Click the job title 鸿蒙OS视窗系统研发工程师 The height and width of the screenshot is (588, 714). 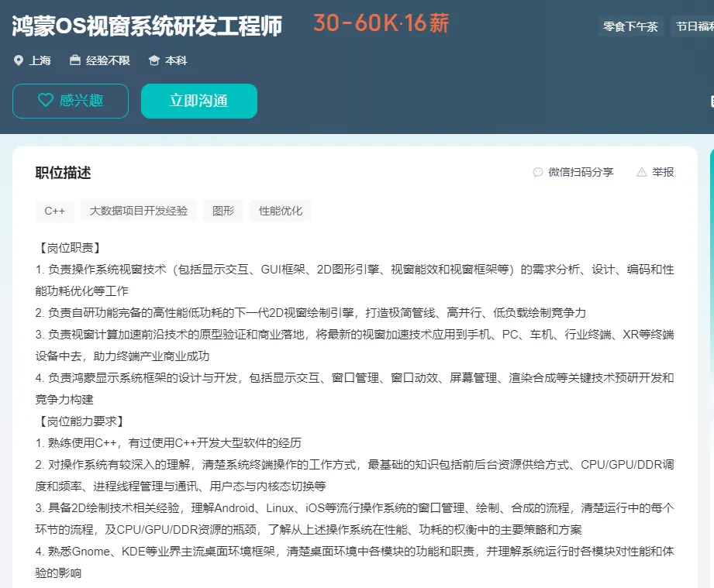coord(147,26)
